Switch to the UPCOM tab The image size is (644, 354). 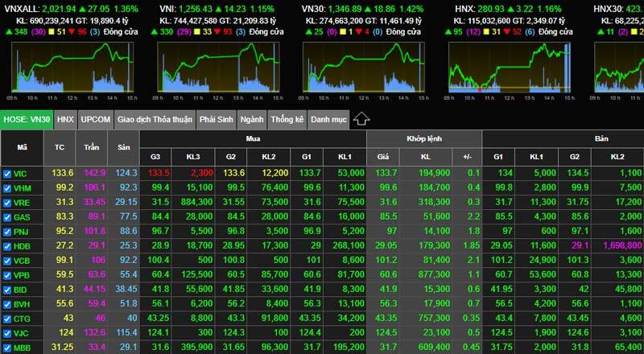point(96,119)
